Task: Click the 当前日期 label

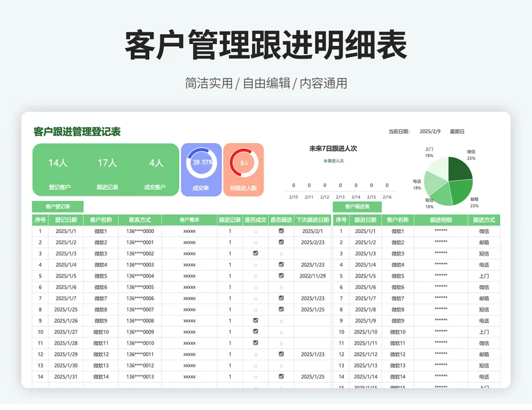Action: click(399, 132)
